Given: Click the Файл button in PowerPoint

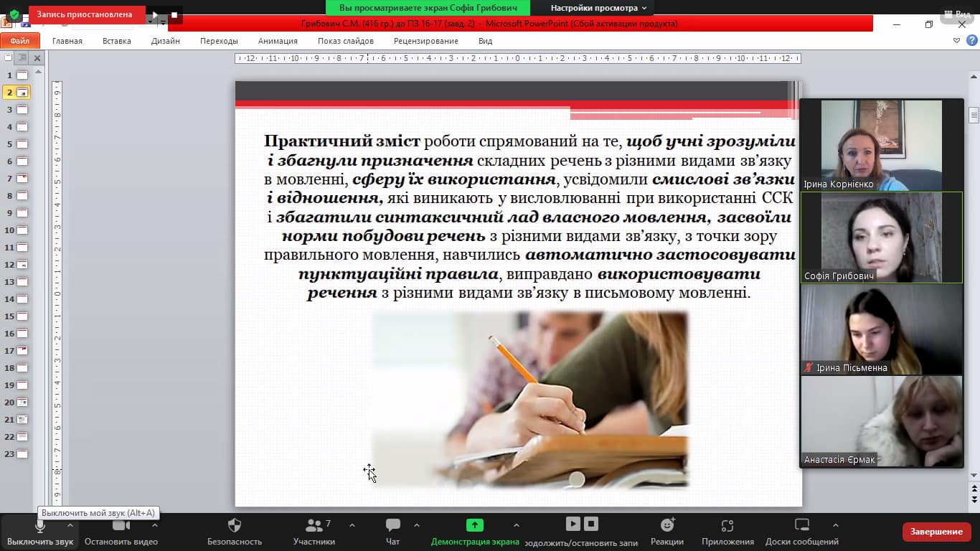Looking at the screenshot, I should tap(20, 41).
